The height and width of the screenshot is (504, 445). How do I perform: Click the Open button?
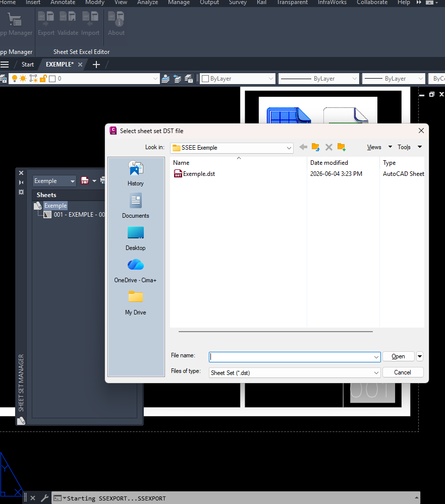point(398,356)
